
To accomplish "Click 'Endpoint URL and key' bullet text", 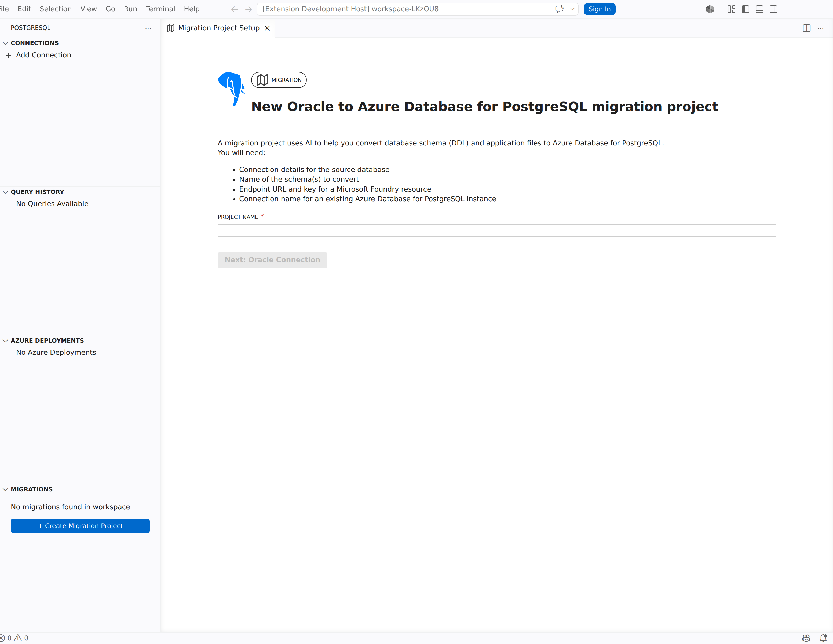I will click(x=335, y=189).
